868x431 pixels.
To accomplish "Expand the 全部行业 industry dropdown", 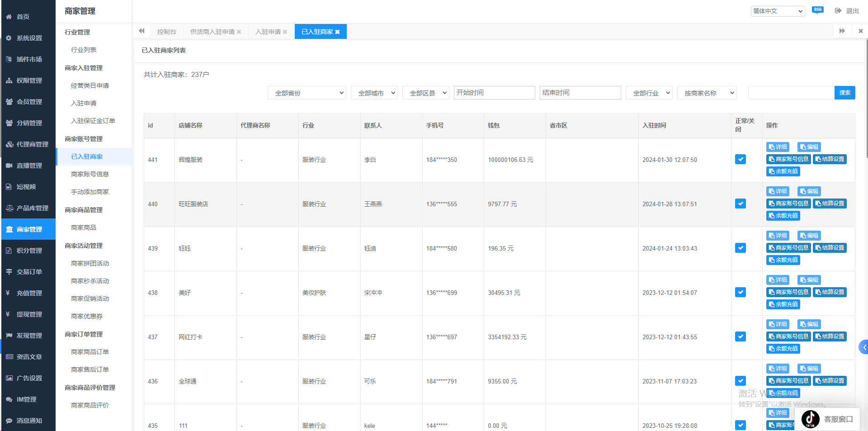I will click(649, 93).
